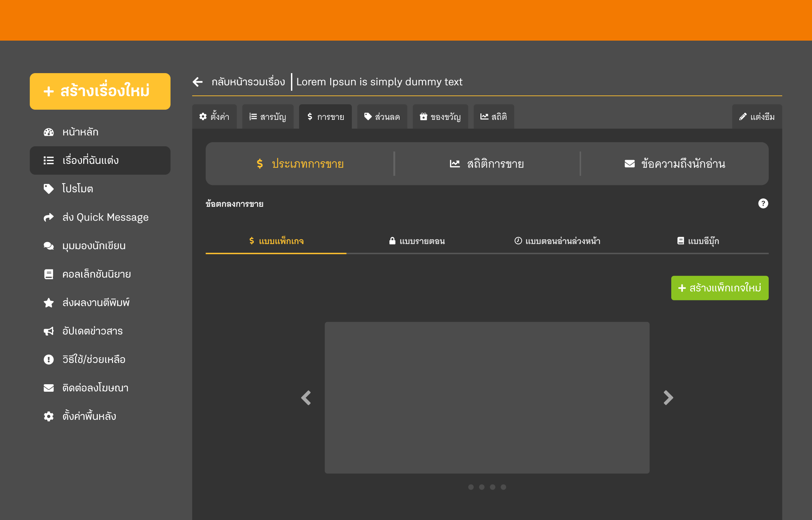The height and width of the screenshot is (520, 812).
Task: Select the แบบอีบุ๊ก sale type tab
Action: click(x=698, y=241)
